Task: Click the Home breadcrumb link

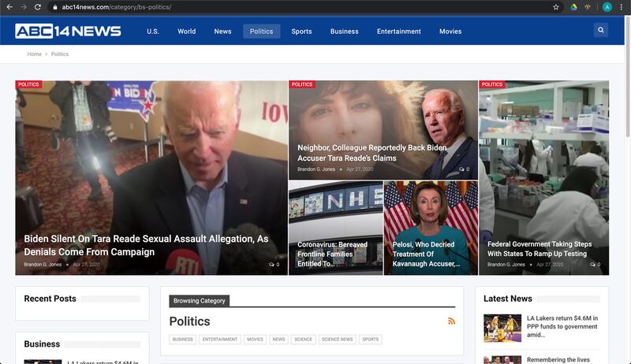Action: click(34, 54)
